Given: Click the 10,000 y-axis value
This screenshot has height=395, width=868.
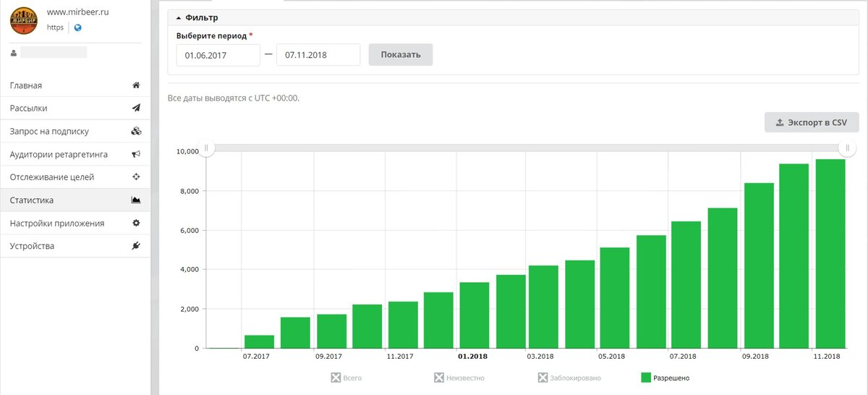Looking at the screenshot, I should [x=188, y=152].
